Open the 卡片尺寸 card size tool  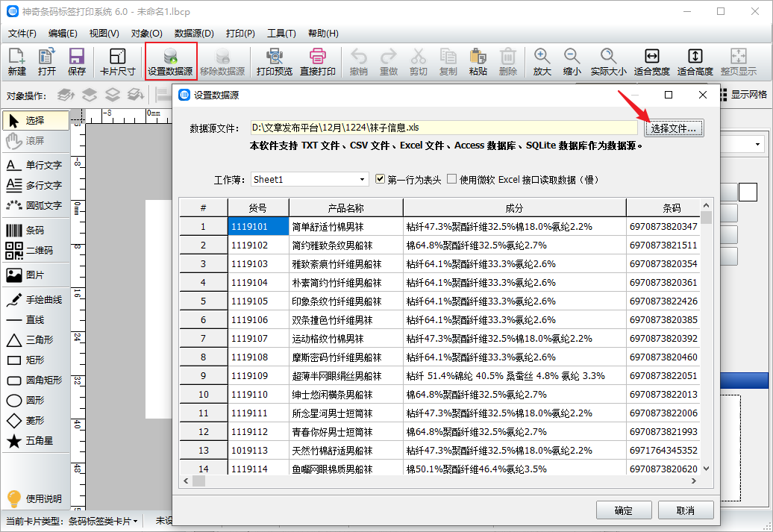click(x=117, y=61)
